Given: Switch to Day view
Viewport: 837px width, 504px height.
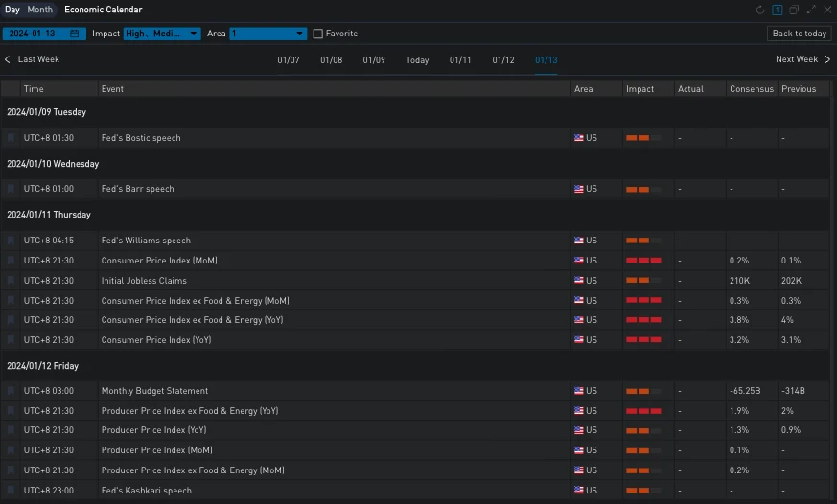Looking at the screenshot, I should (x=12, y=10).
